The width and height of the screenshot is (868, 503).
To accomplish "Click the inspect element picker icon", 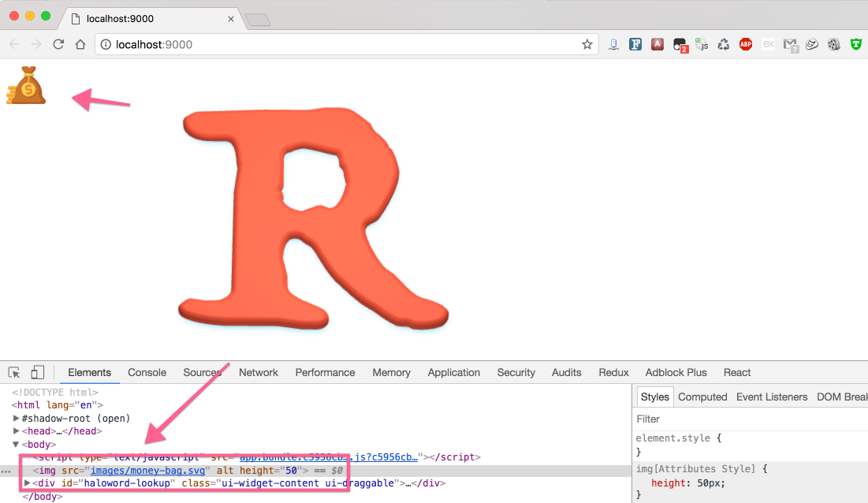I will click(14, 373).
